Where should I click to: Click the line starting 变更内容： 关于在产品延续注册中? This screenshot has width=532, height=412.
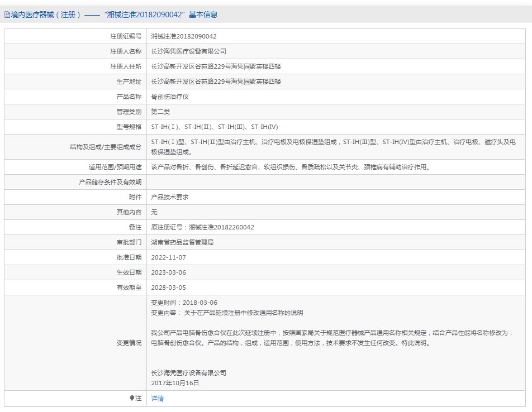click(x=227, y=313)
